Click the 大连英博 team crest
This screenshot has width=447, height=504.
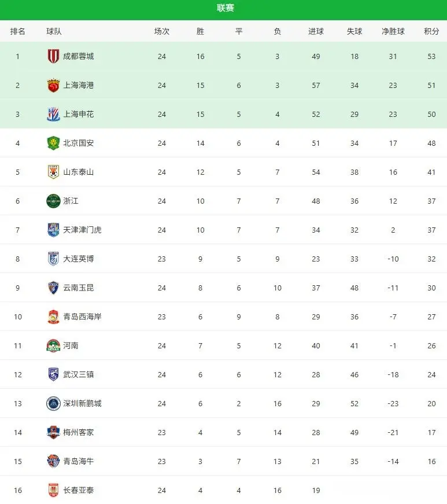(53, 259)
